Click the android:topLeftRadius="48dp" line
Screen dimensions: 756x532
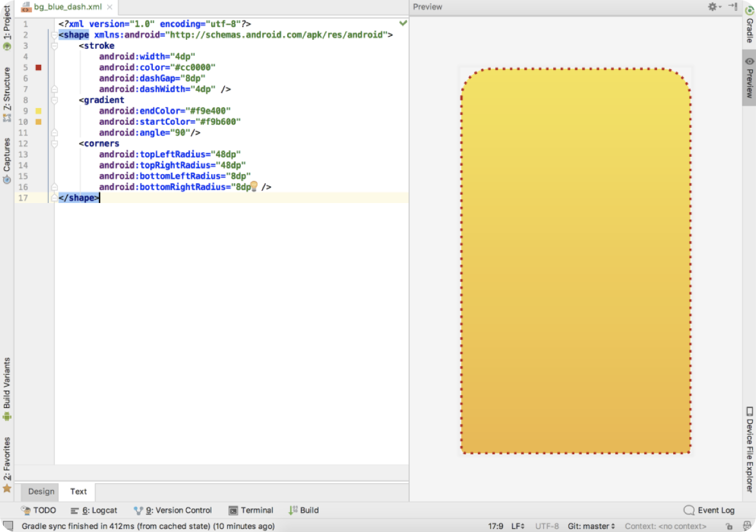click(x=170, y=154)
